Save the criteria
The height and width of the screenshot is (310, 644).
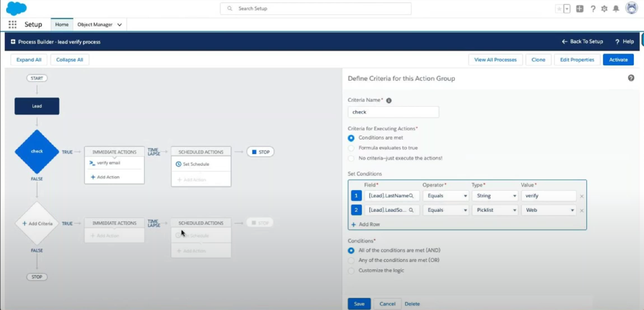[359, 304]
